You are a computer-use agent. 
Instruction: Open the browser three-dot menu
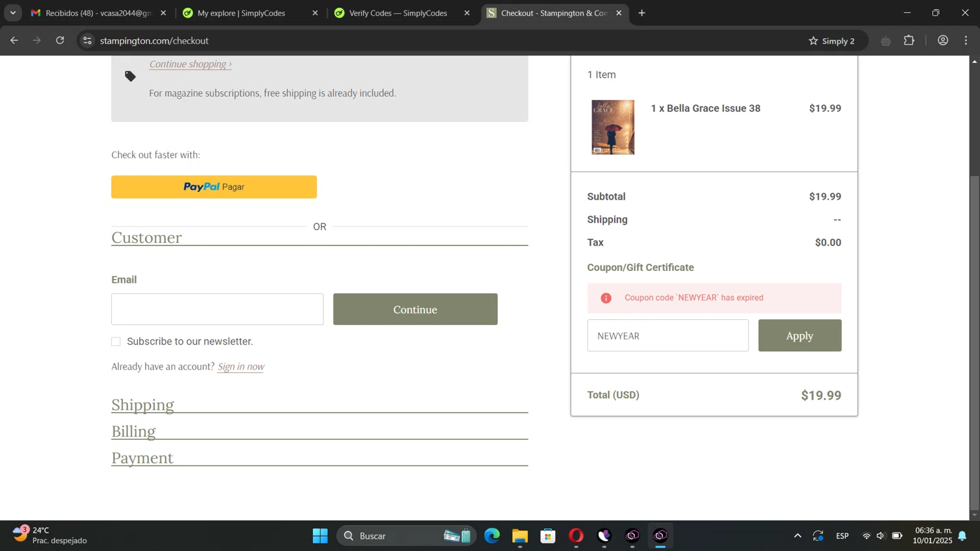click(x=966, y=40)
